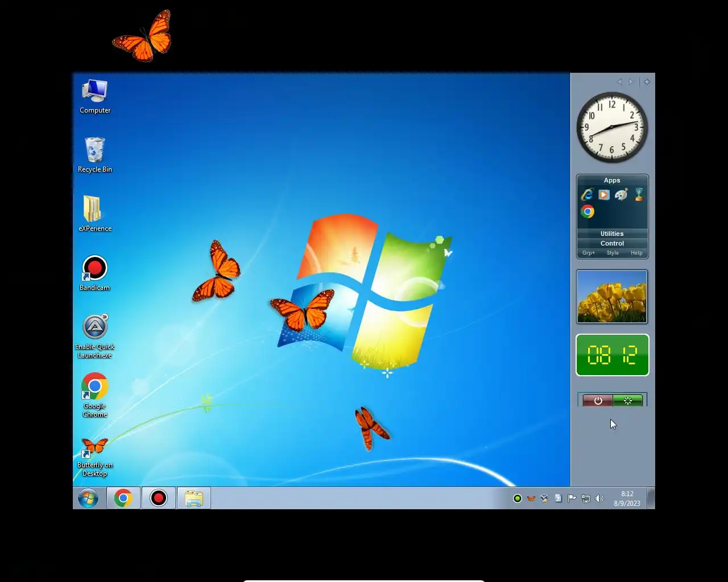Click sidebar previous gadgets arrow

click(619, 82)
